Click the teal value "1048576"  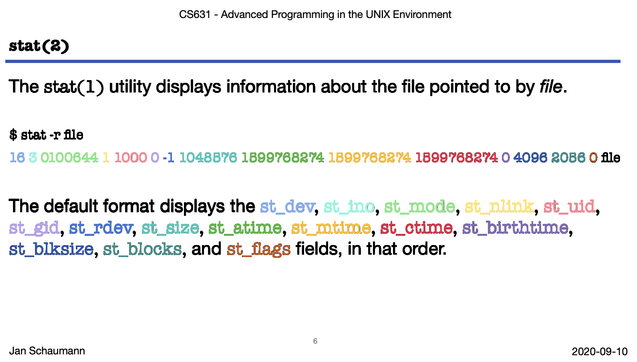tap(208, 158)
